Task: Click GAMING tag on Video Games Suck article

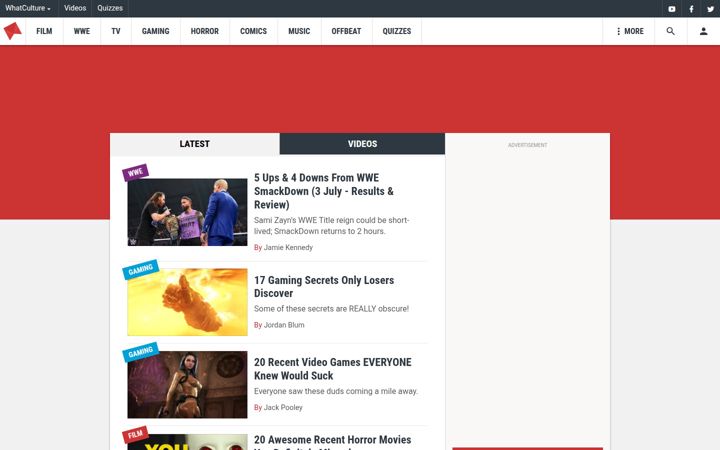Action: pos(141,352)
